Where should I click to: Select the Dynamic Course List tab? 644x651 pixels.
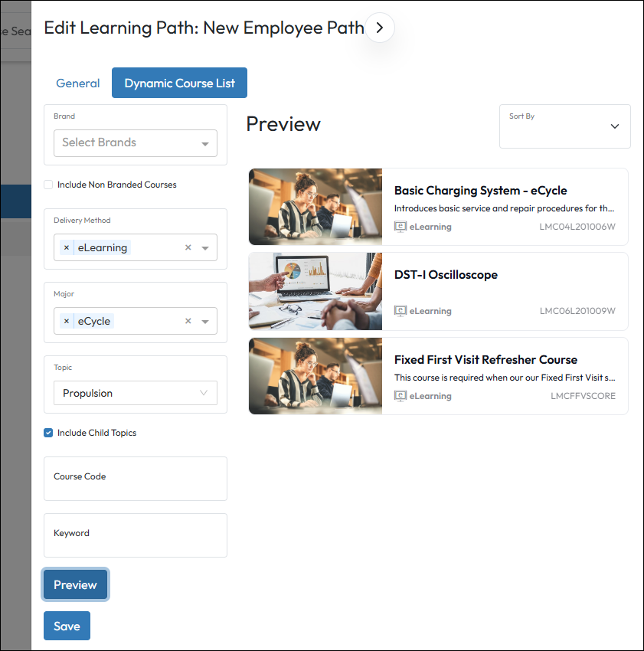point(179,83)
